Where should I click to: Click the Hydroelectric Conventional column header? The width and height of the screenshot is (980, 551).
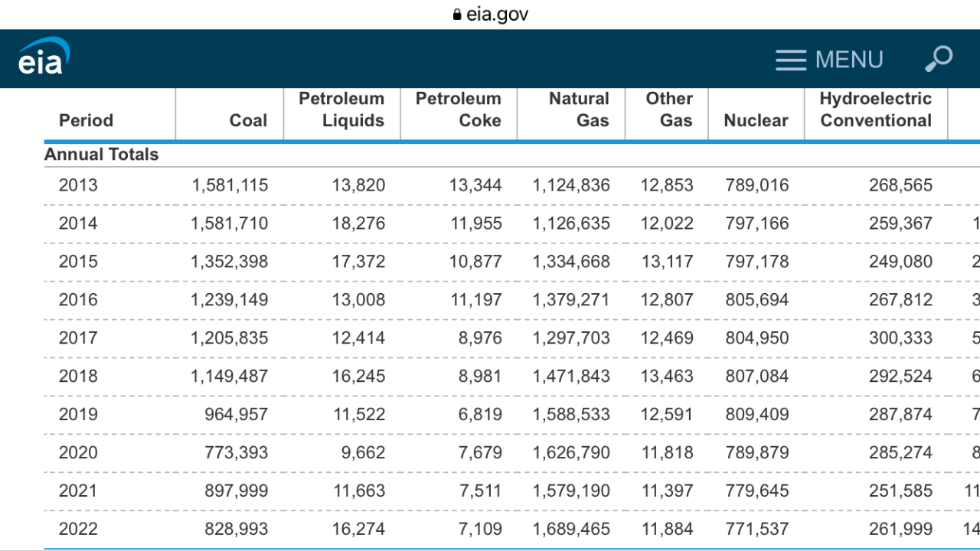point(875,109)
